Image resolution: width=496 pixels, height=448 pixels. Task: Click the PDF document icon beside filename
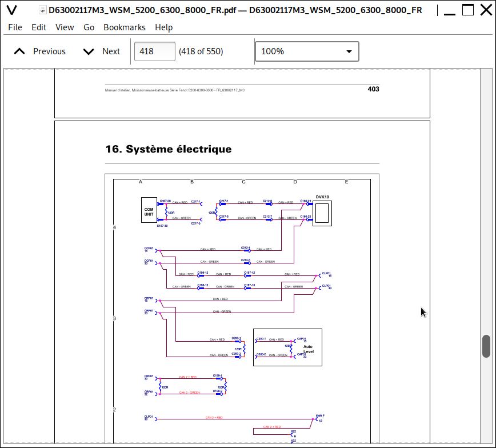click(42, 10)
